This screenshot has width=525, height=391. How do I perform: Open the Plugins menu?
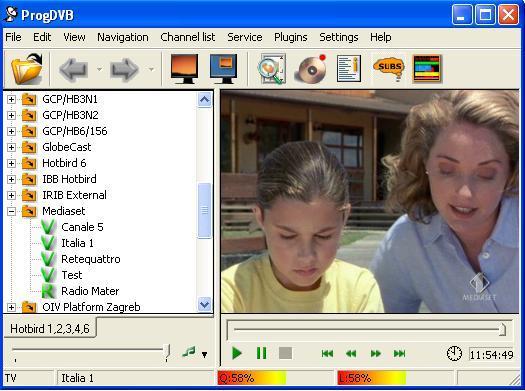(291, 37)
